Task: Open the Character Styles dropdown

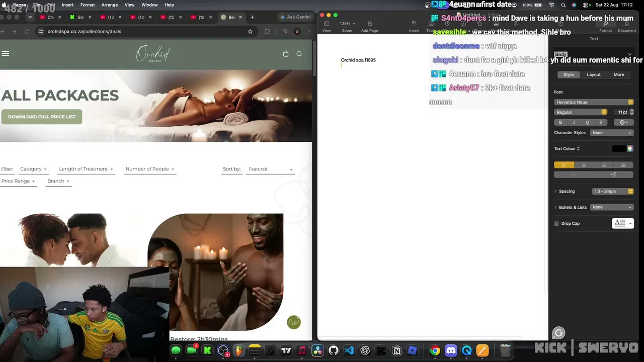Action: coord(612,133)
